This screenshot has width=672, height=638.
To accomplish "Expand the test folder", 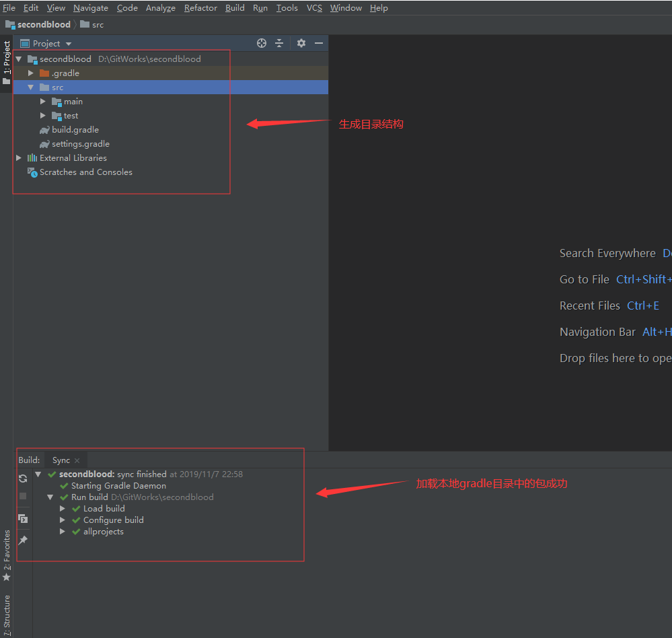I will tap(43, 116).
